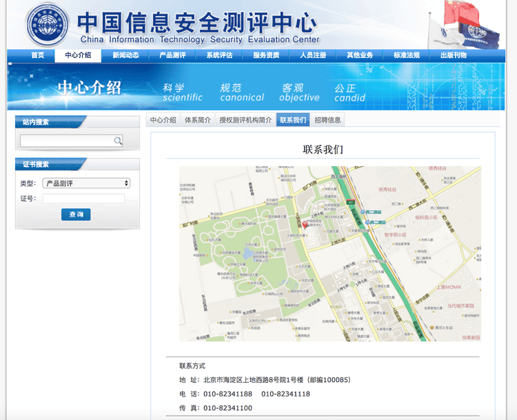Switch to 招聘信息 sub-tab
Viewport: 517px width, 420px height.
click(327, 120)
